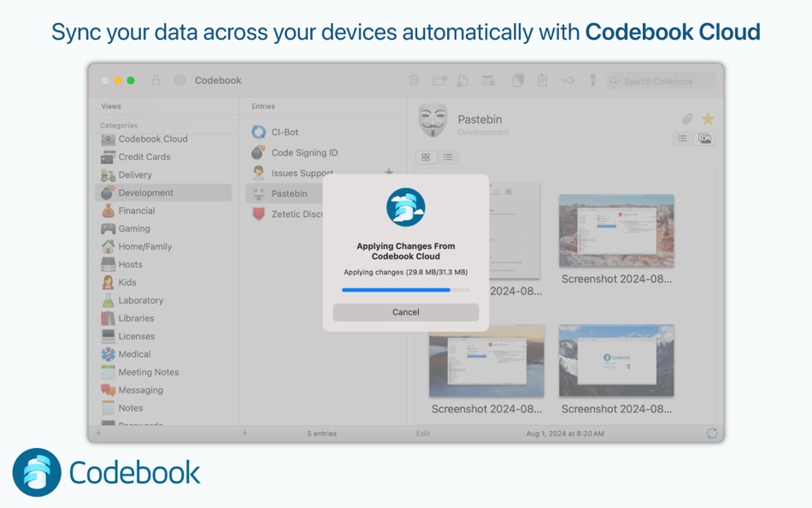Open the Hosts category

click(x=163, y=264)
